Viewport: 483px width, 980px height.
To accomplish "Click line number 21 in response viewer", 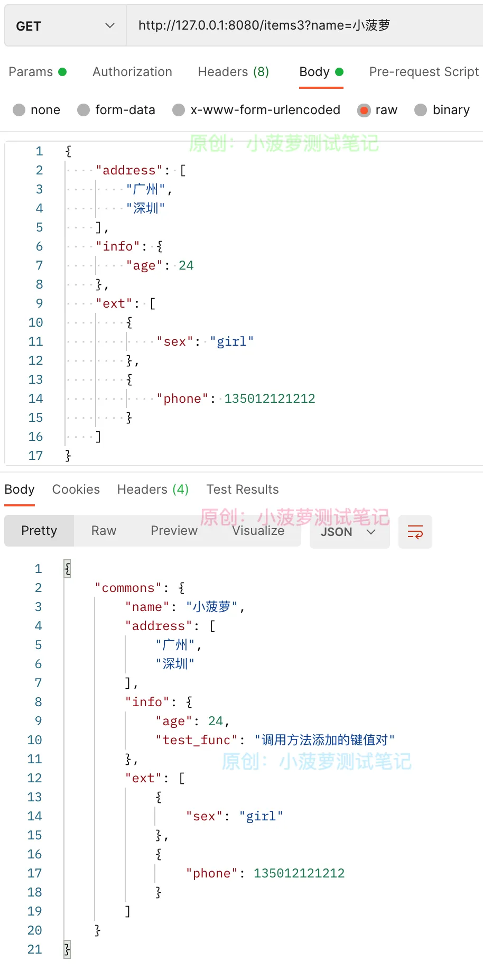I will [x=34, y=949].
